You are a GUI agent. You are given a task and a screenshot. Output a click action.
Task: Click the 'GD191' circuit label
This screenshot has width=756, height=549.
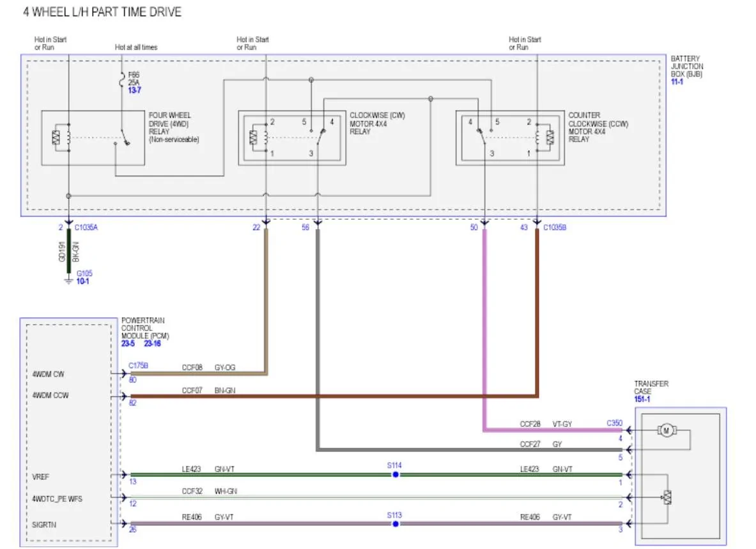point(62,252)
